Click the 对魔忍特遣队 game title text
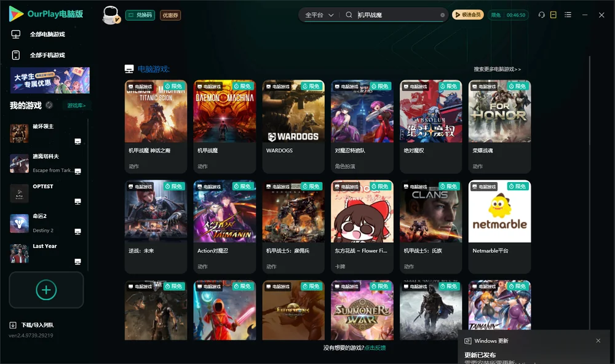Image resolution: width=615 pixels, height=364 pixels. [x=350, y=151]
